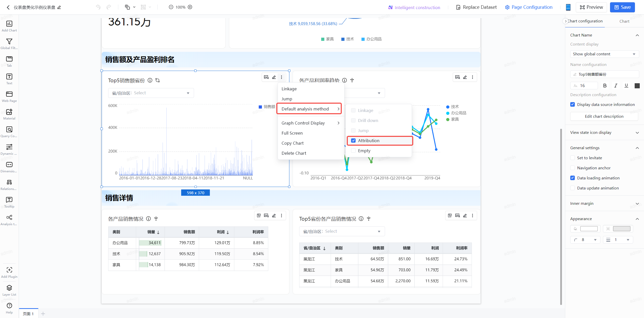
Task: Open the Material library
Action: tap(9, 114)
